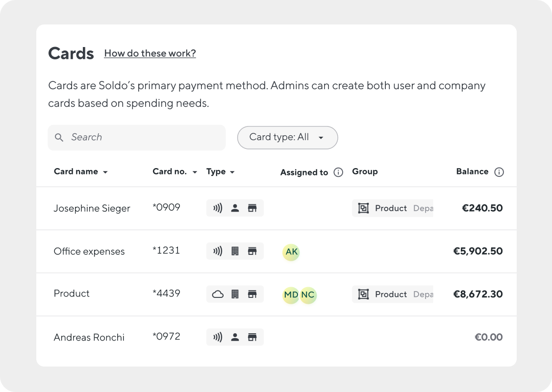This screenshot has width=552, height=392.
Task: Open the How do these work? link
Action: pyautogui.click(x=150, y=53)
